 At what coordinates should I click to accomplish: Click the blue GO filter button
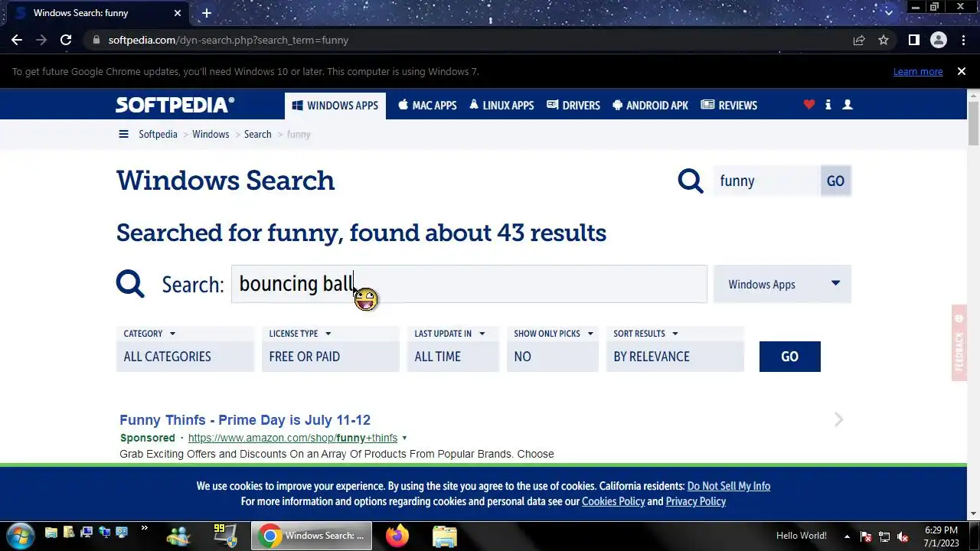pos(790,357)
